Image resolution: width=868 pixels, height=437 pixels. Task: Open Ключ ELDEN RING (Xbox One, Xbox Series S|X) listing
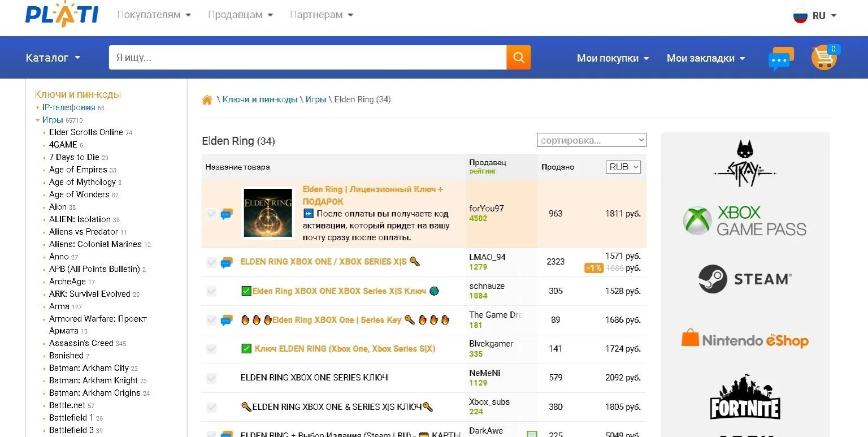(345, 349)
